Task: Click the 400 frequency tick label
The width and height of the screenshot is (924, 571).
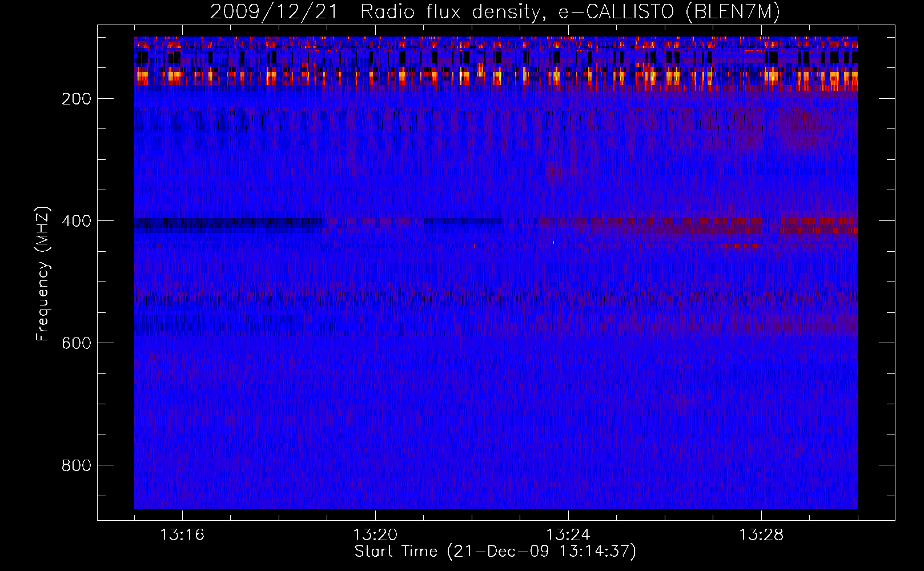Action: pos(77,221)
